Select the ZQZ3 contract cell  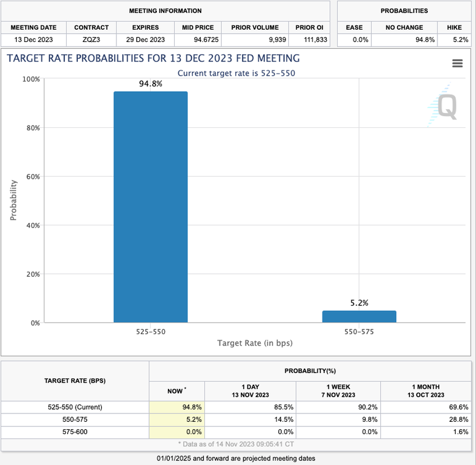tap(91, 40)
